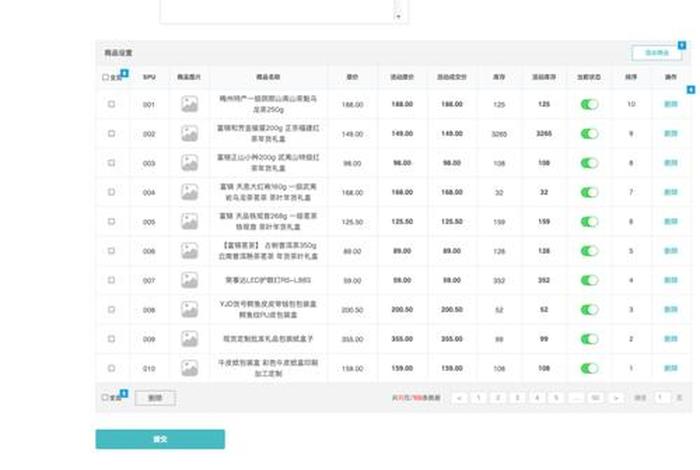Click delete link in SPU 008 row

tap(671, 309)
